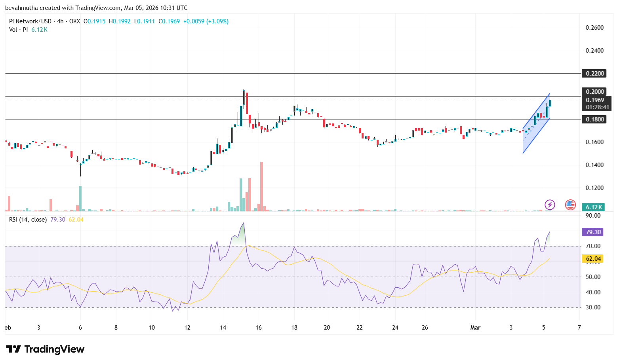
Task: Click the Mar label on the time axis
Action: [475, 328]
